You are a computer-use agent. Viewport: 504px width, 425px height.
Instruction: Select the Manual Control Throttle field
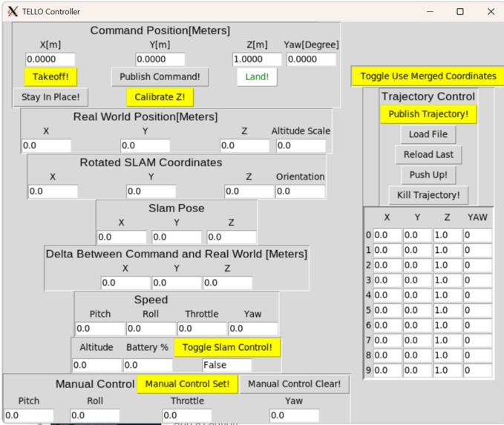(187, 415)
